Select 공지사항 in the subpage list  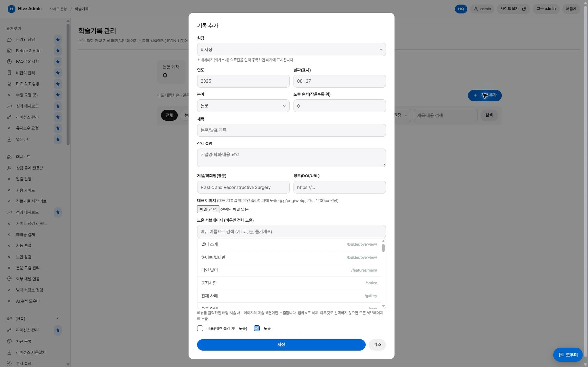[x=289, y=283]
